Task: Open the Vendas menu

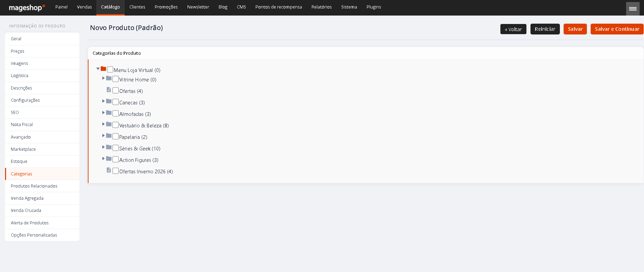Action: pyautogui.click(x=84, y=7)
